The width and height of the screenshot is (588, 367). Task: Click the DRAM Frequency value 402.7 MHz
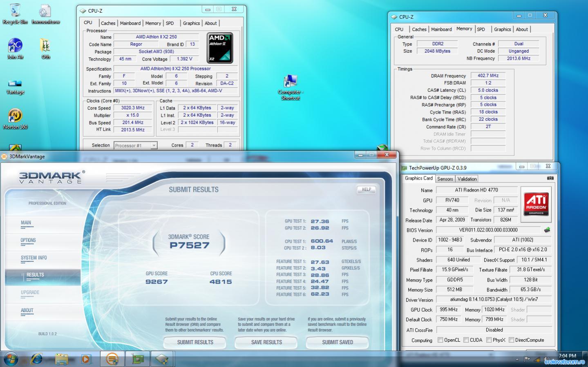(488, 76)
